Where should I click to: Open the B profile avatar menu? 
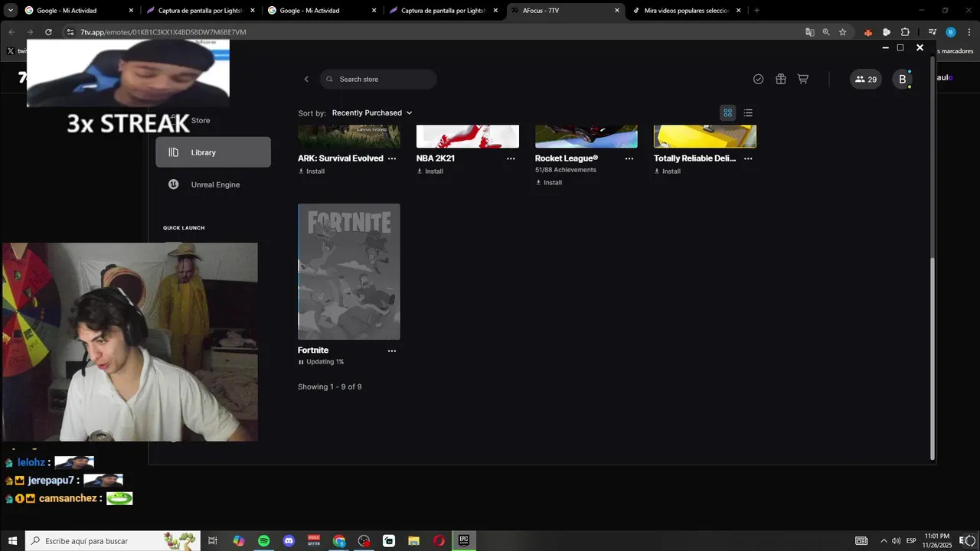pos(902,79)
